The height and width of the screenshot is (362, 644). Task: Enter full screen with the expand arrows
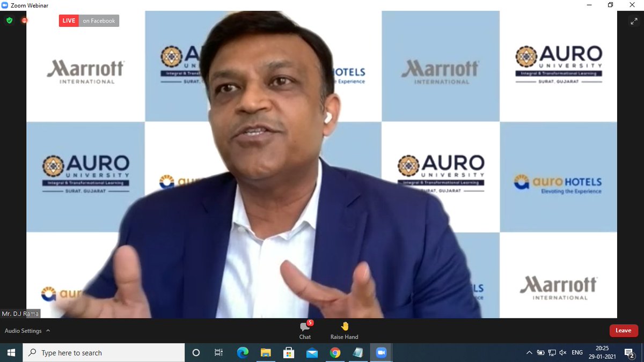tap(634, 21)
